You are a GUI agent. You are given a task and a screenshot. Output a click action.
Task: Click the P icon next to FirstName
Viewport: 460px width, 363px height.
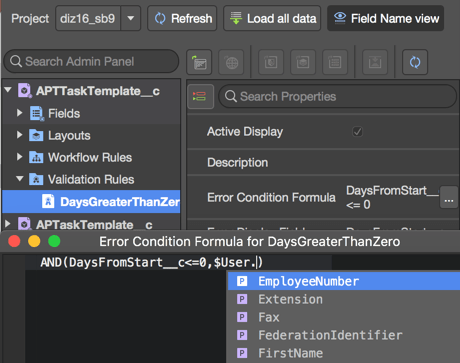[242, 353]
